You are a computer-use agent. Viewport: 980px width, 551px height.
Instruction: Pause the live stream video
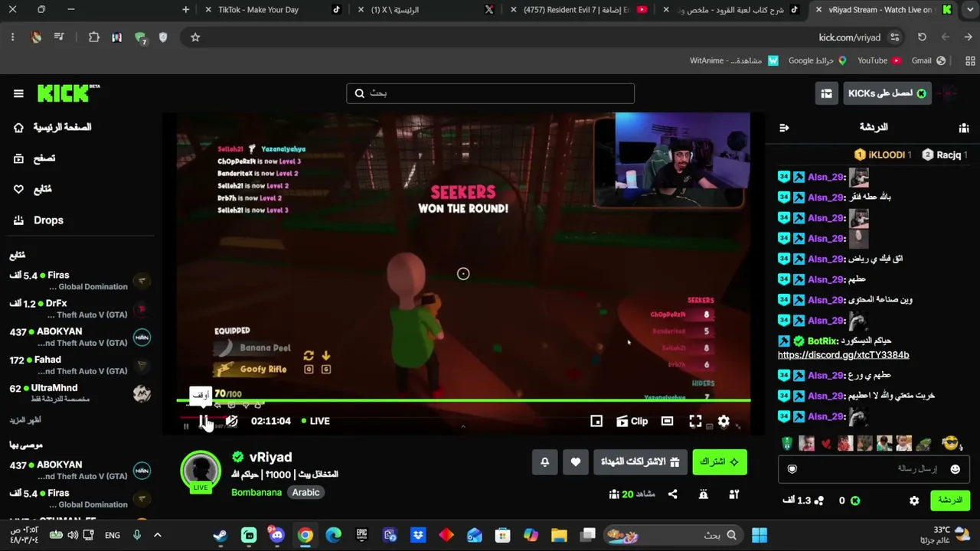tap(204, 421)
